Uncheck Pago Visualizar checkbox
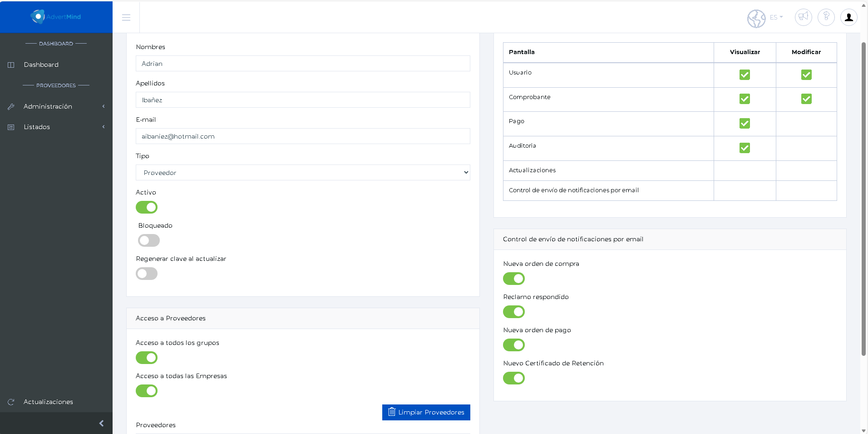This screenshot has height=434, width=868. point(745,123)
